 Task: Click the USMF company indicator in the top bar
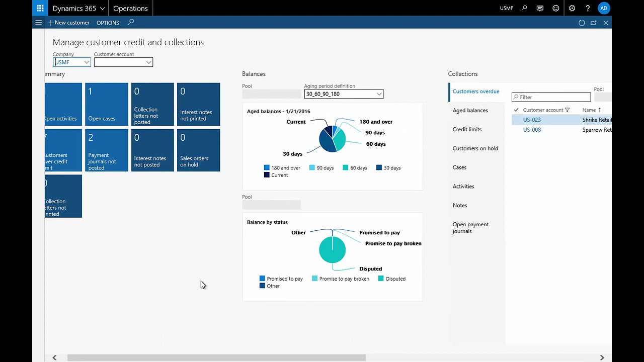pos(506,8)
